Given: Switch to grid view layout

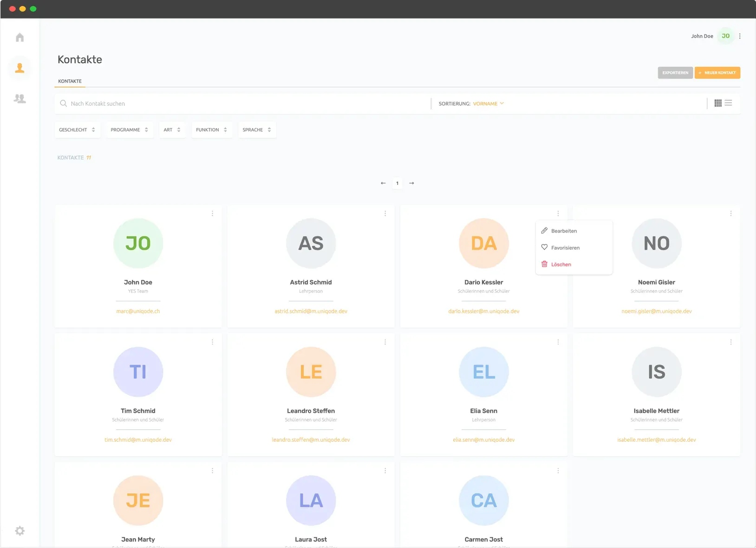Looking at the screenshot, I should tap(718, 103).
